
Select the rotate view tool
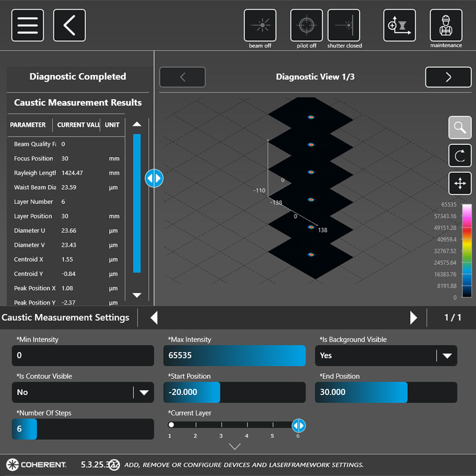point(459,155)
